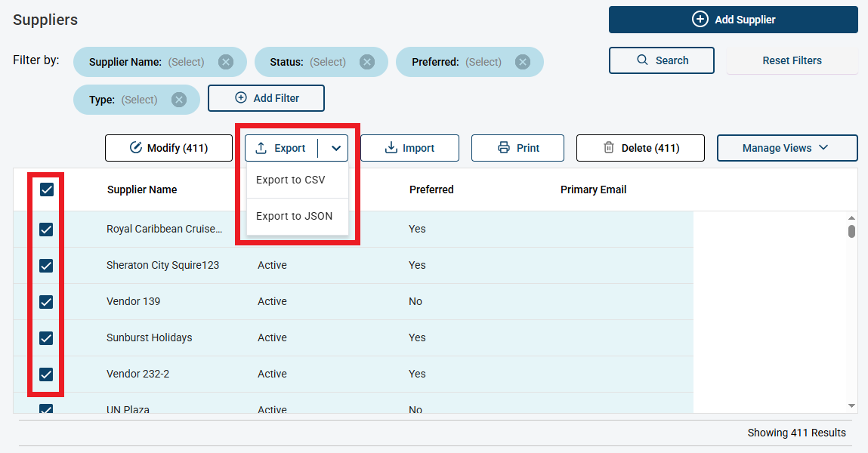Click the upload icon in Export button
This screenshot has width=868, height=453.
tap(261, 148)
